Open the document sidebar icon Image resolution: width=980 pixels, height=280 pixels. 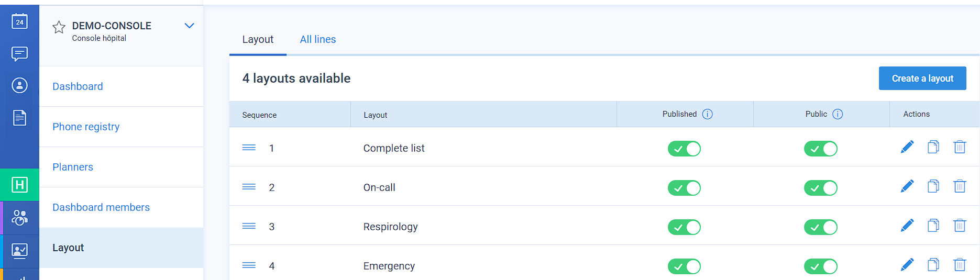pyautogui.click(x=19, y=118)
